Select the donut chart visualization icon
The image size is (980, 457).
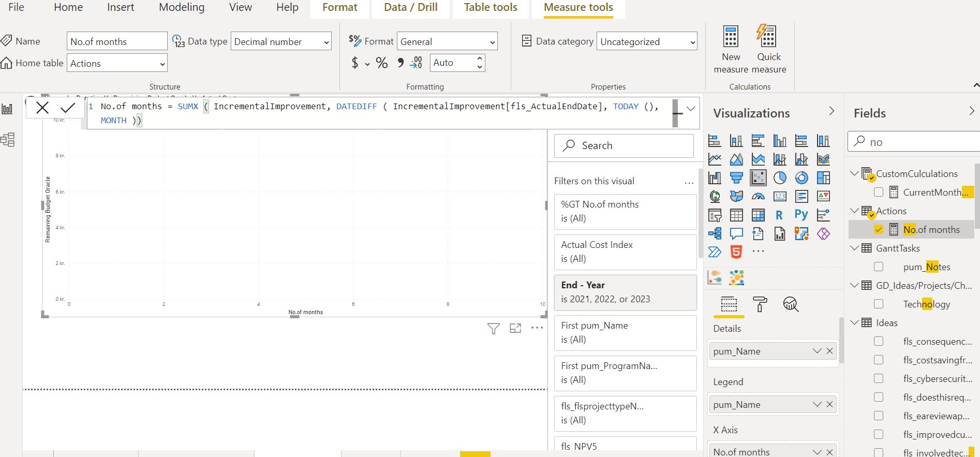click(x=801, y=178)
